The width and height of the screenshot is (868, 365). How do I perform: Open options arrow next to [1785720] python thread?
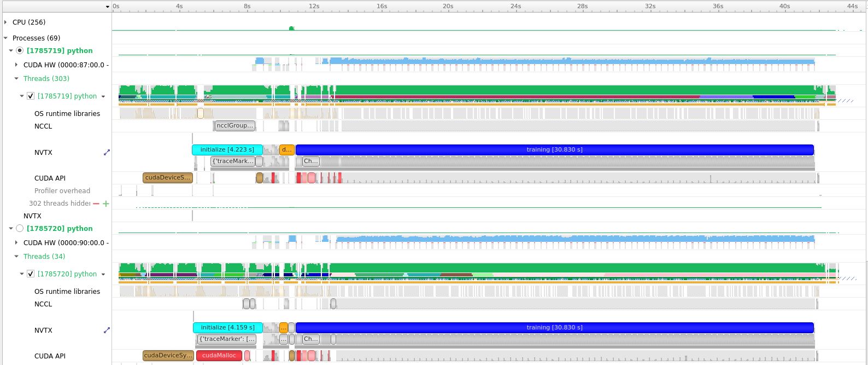pyautogui.click(x=103, y=274)
